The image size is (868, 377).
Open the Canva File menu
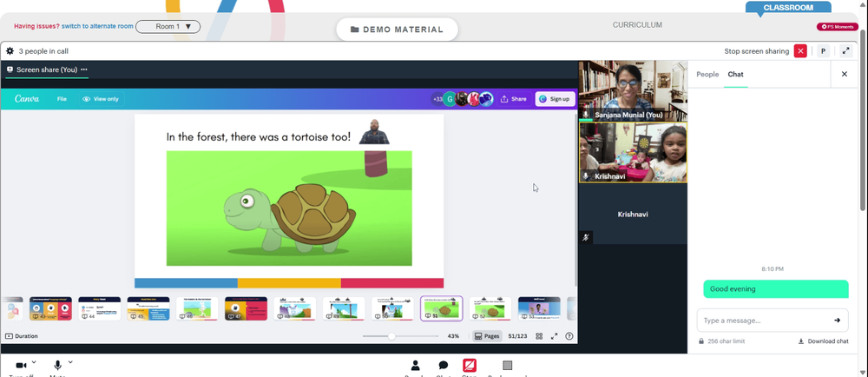(x=62, y=99)
